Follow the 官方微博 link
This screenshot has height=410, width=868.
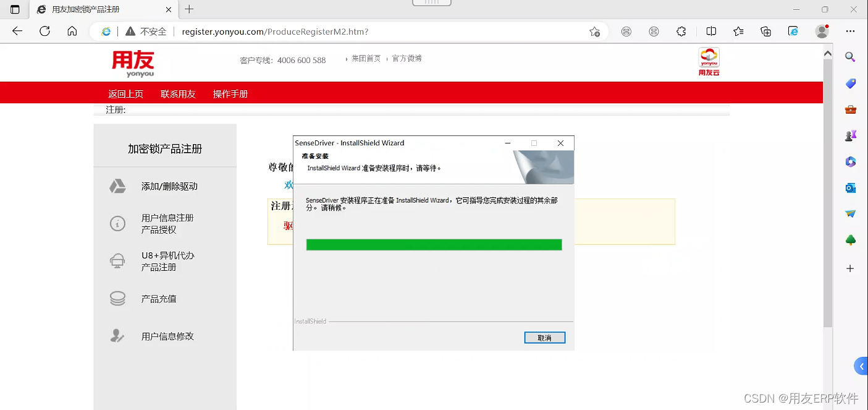pyautogui.click(x=407, y=58)
